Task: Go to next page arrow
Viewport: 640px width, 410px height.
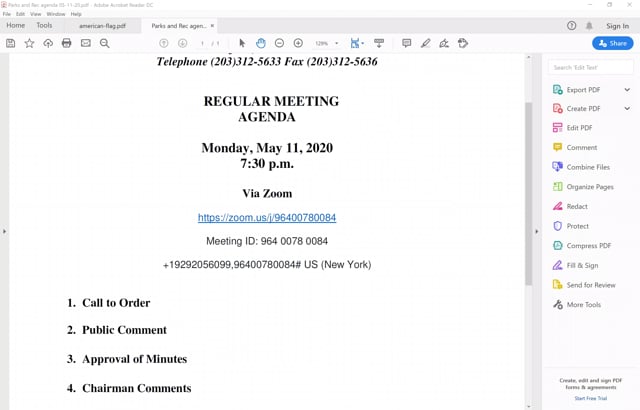Action: 182,43
